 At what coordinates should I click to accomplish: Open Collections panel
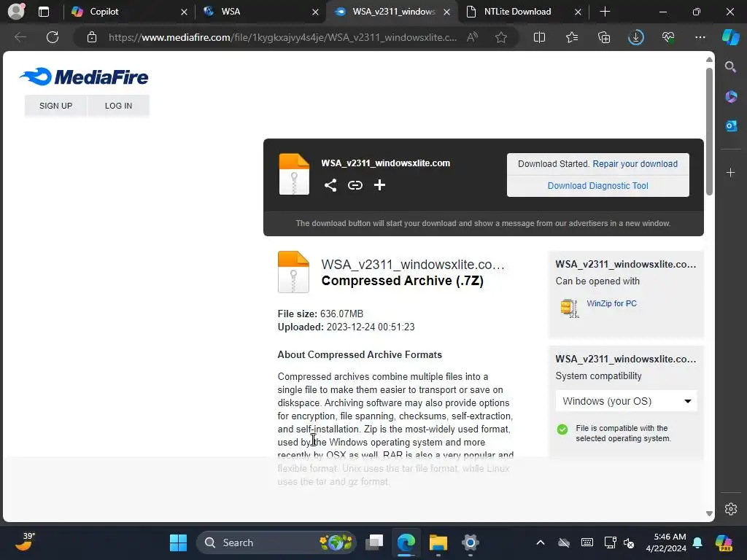pyautogui.click(x=603, y=37)
